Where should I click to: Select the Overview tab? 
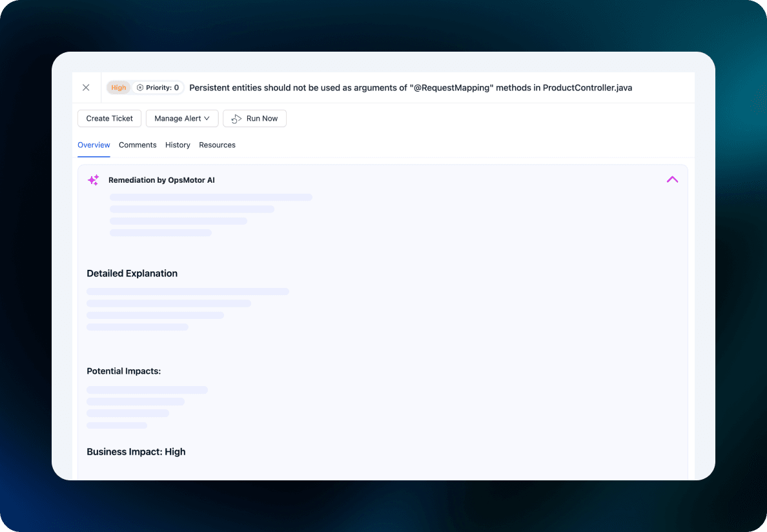[94, 145]
